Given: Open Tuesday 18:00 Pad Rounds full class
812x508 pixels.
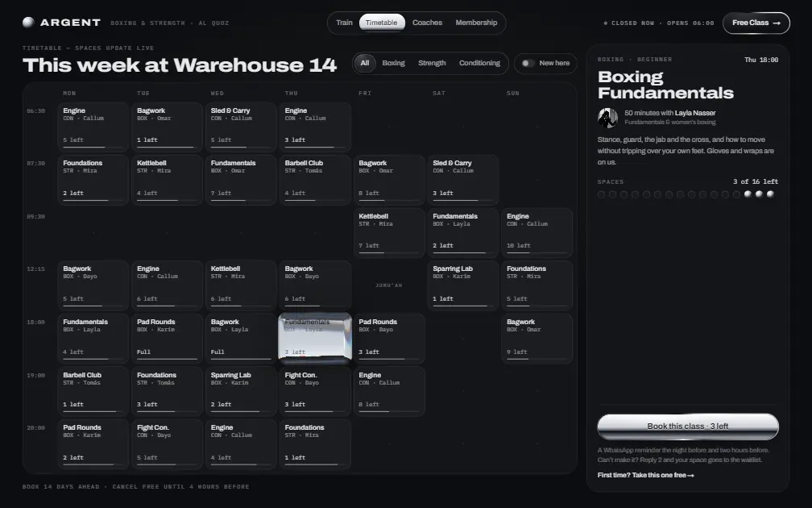Looking at the screenshot, I should [167, 338].
